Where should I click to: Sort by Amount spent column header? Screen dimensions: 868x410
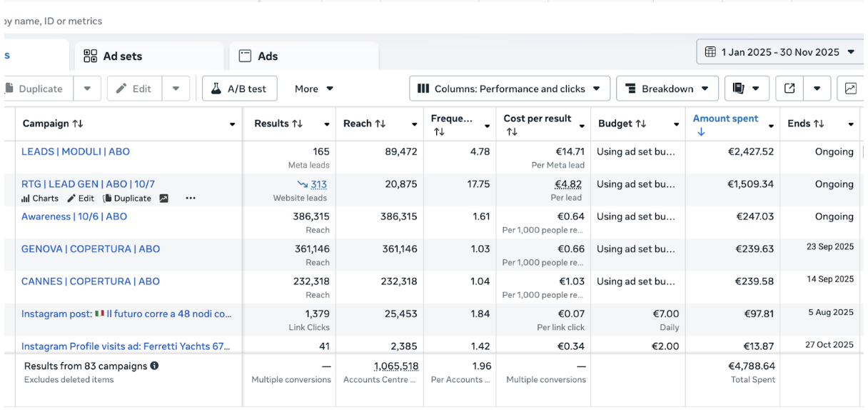(x=725, y=119)
